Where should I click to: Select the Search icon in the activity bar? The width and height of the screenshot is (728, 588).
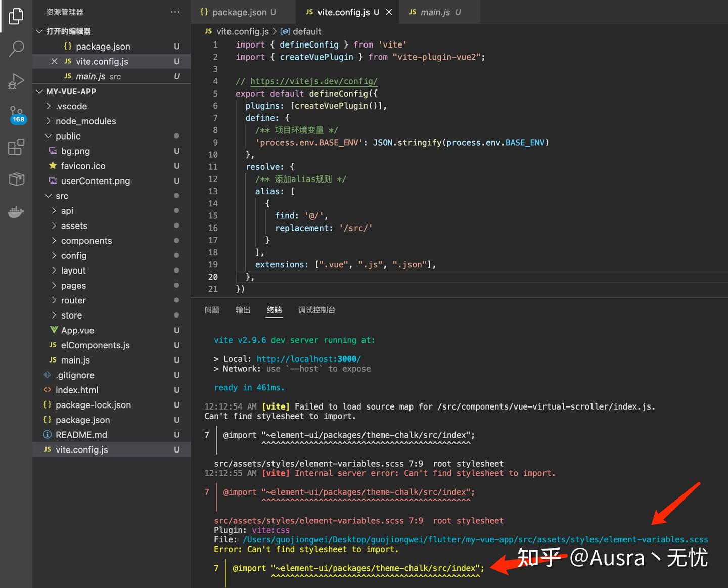coord(16,49)
